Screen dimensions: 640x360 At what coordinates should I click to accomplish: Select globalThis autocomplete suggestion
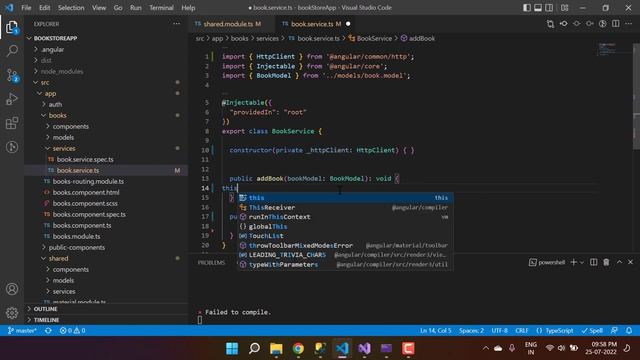[345, 227]
